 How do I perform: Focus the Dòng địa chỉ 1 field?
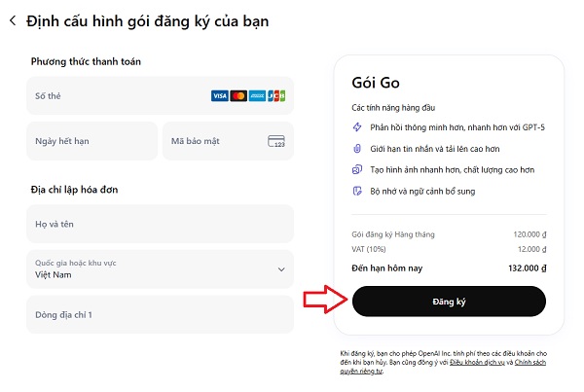click(160, 315)
